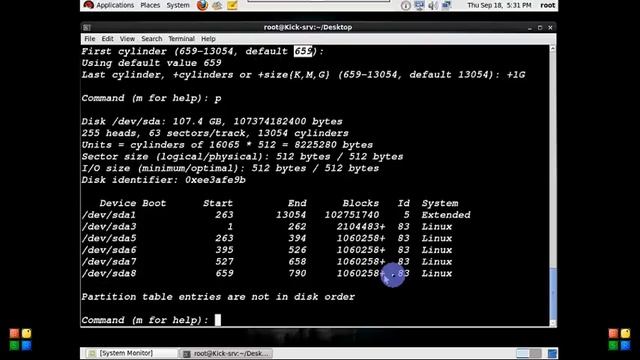Click the clock showing Thu Sep 18

click(x=499, y=5)
